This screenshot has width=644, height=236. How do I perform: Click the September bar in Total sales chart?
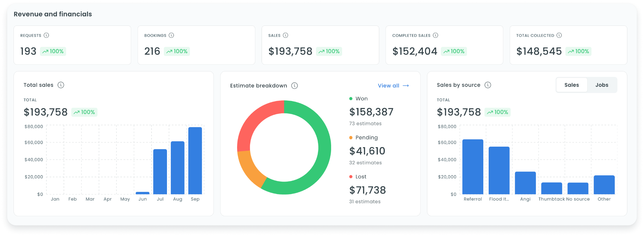(195, 161)
